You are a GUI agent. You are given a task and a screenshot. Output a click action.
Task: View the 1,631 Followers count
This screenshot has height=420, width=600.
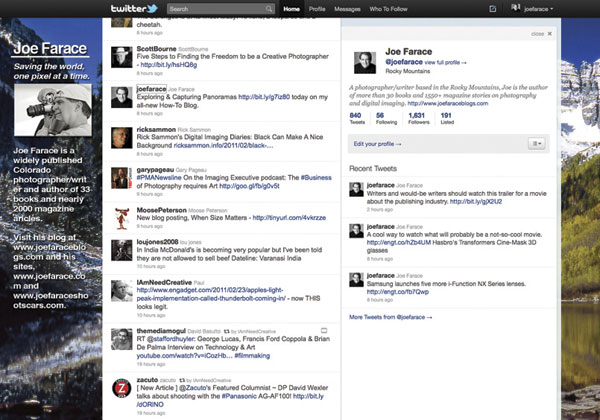(419, 118)
